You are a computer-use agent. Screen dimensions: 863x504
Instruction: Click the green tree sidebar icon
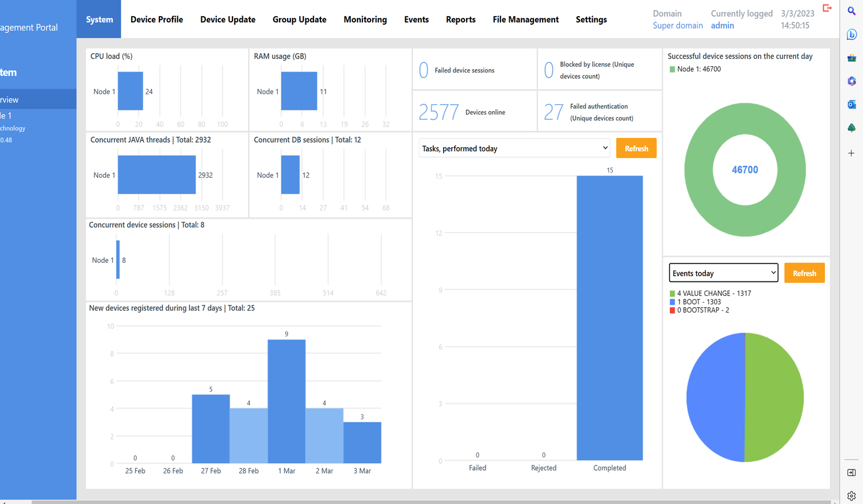coord(851,128)
